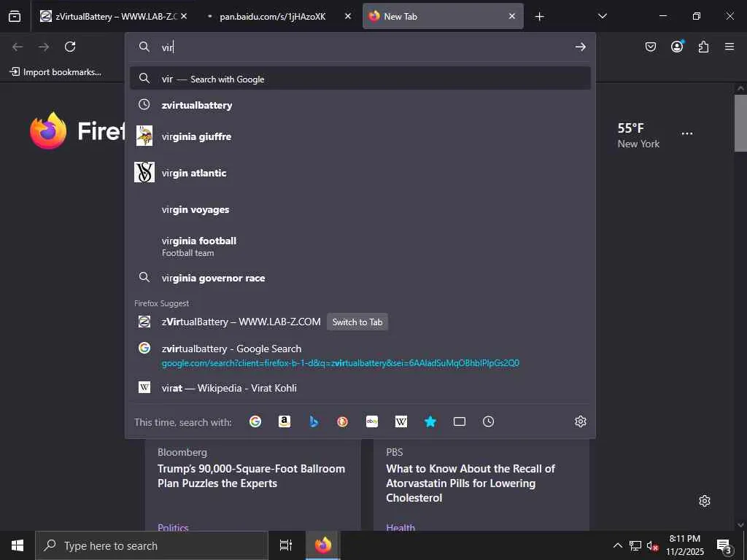Select virginia football suggestion
The height and width of the screenshot is (560, 747).
360,246
